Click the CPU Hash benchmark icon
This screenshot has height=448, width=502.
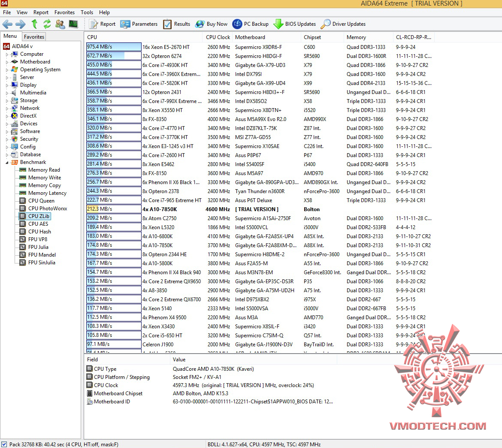pos(23,232)
